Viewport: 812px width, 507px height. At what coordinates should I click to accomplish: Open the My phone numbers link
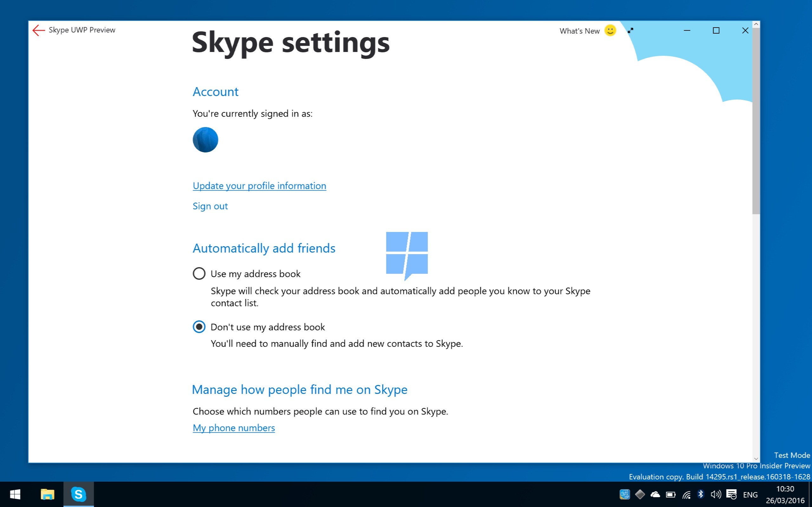233,428
